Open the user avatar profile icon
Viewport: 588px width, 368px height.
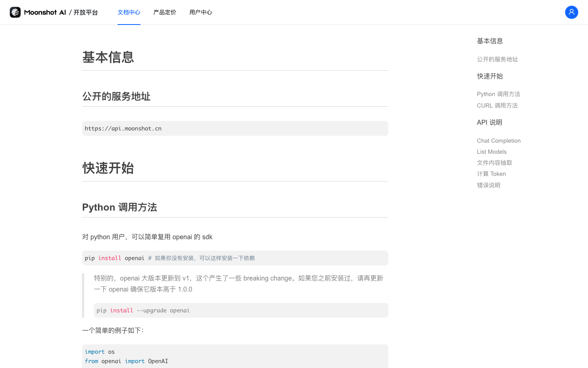point(571,12)
